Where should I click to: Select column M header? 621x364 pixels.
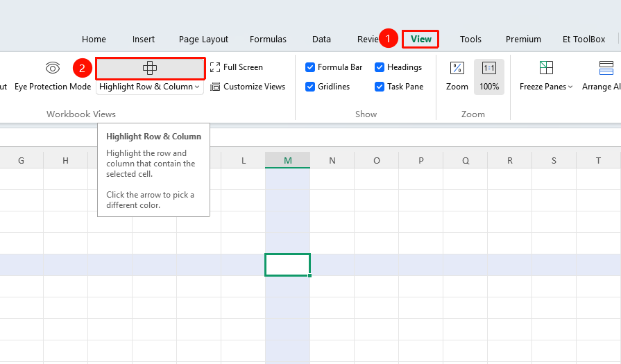coord(287,160)
